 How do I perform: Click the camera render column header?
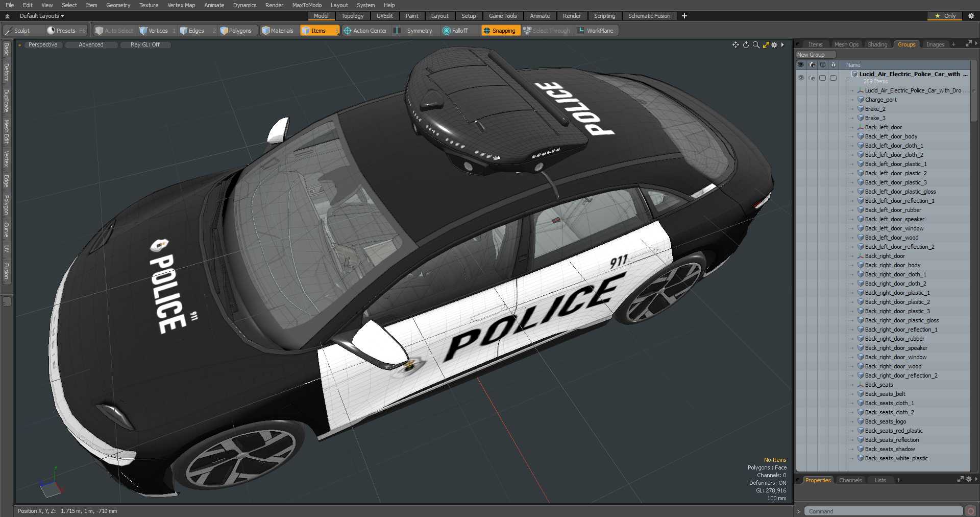click(x=812, y=65)
